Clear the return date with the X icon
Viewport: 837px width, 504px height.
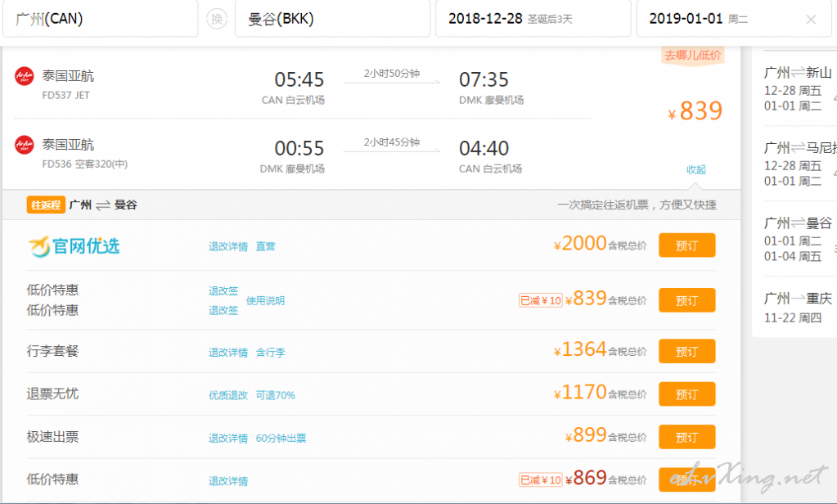(x=811, y=20)
